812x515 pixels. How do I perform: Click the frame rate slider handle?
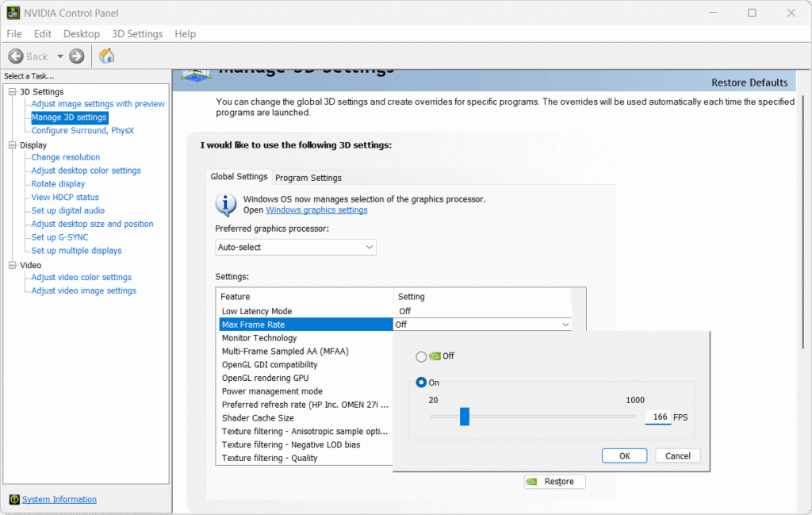[465, 416]
